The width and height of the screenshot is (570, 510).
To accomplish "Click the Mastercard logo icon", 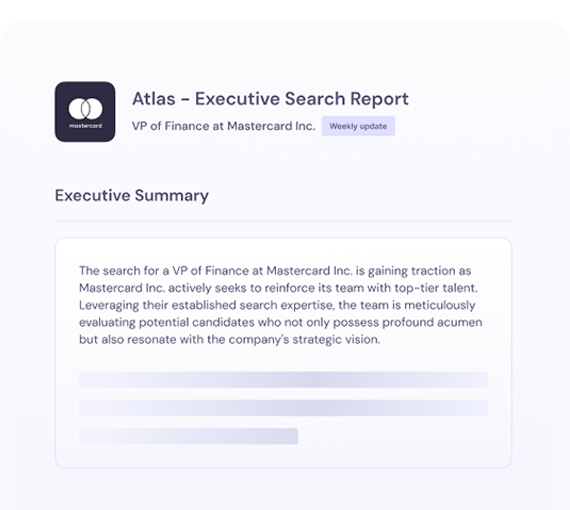I will 85,112.
